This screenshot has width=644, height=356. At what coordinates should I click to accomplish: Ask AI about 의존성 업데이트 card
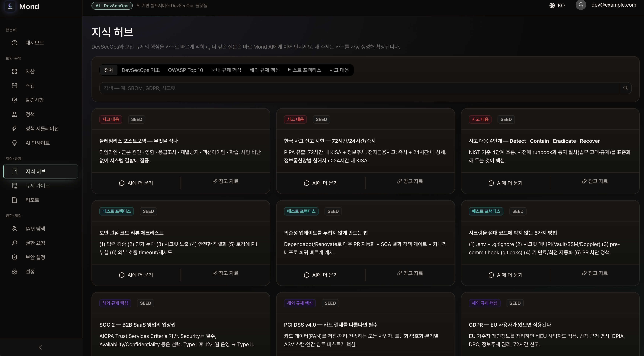(x=321, y=275)
